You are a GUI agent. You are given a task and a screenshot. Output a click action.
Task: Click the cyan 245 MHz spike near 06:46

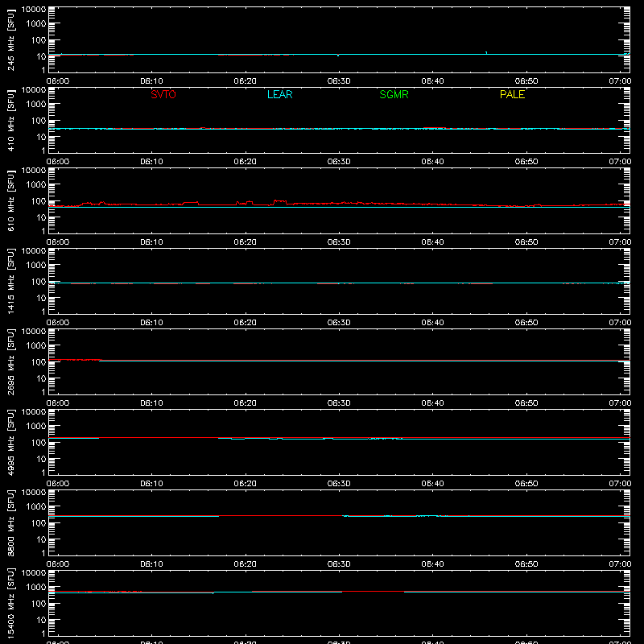coord(486,53)
